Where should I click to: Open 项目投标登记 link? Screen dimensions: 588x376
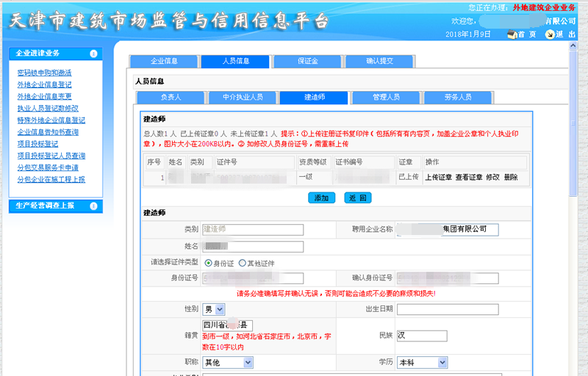pyautogui.click(x=37, y=144)
